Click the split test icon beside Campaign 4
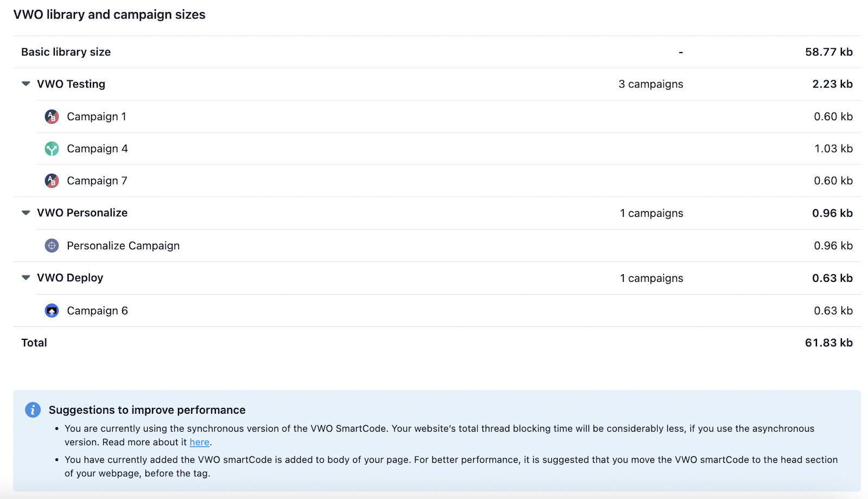 click(x=52, y=149)
